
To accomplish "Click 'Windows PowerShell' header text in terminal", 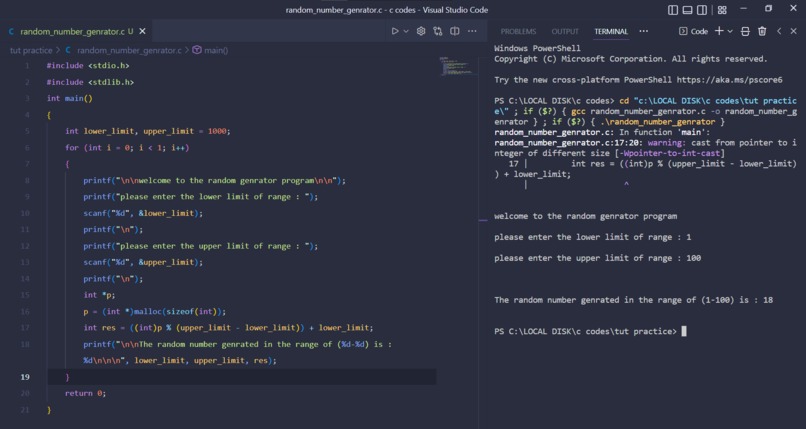I will [537, 48].
